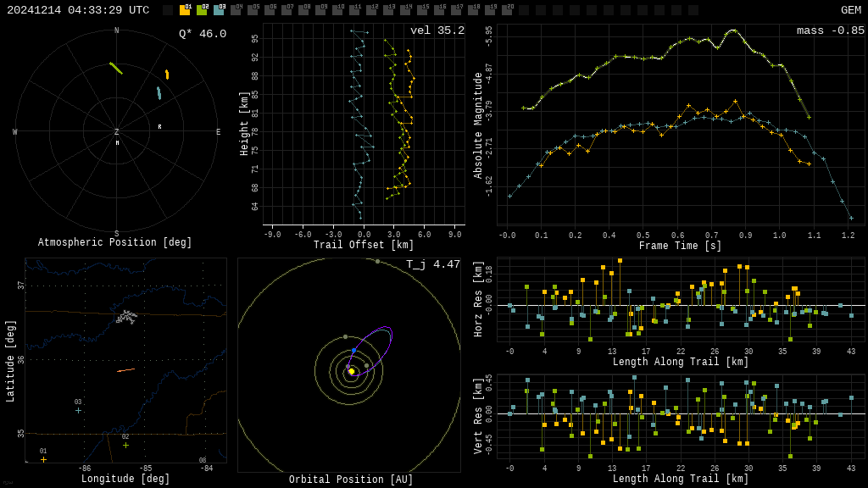Click the GEM shower label
The image size is (868, 488).
click(x=850, y=10)
